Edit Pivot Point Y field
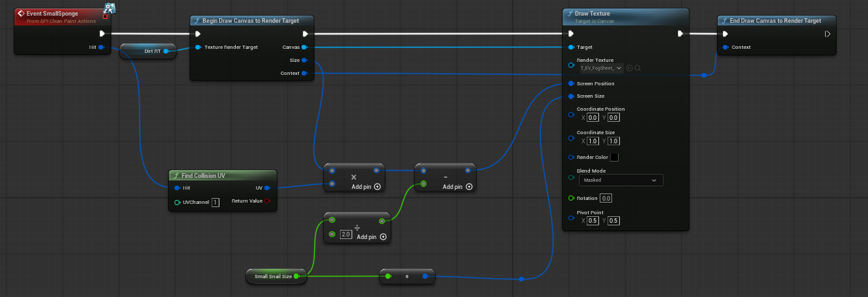This screenshot has width=868, height=297. pyautogui.click(x=613, y=221)
